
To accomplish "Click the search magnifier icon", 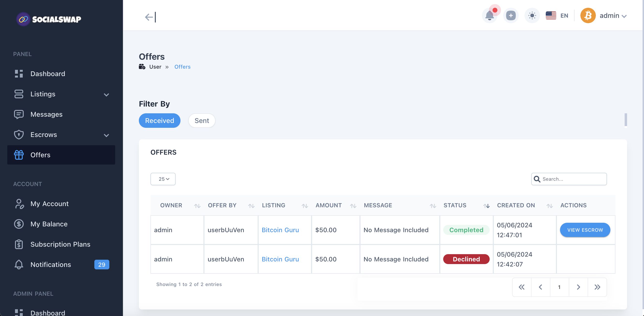I will pos(537,179).
